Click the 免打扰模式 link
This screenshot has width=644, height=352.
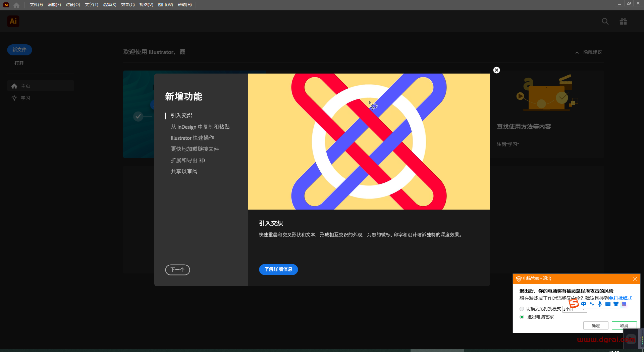621,298
